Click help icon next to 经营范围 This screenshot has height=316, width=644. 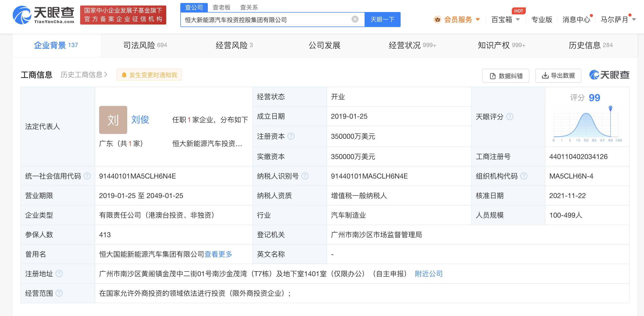click(59, 293)
